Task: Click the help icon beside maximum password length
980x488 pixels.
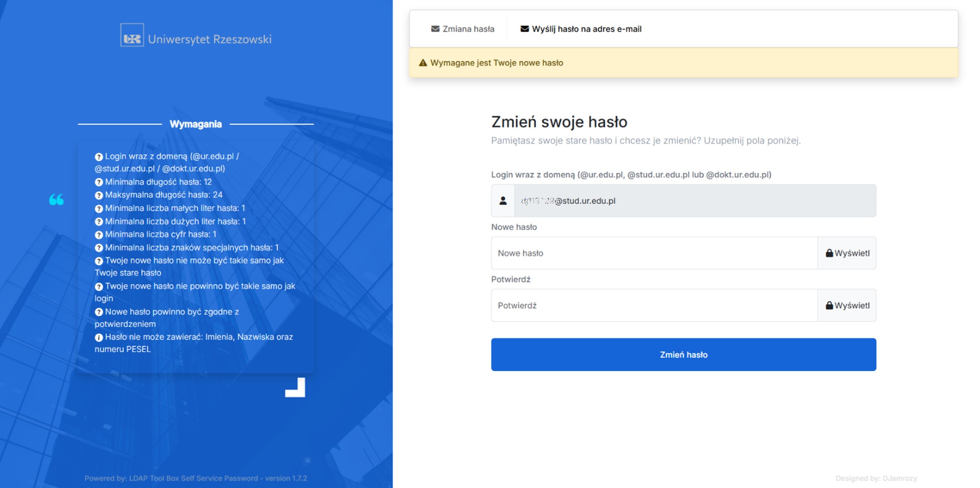Action: point(99,196)
